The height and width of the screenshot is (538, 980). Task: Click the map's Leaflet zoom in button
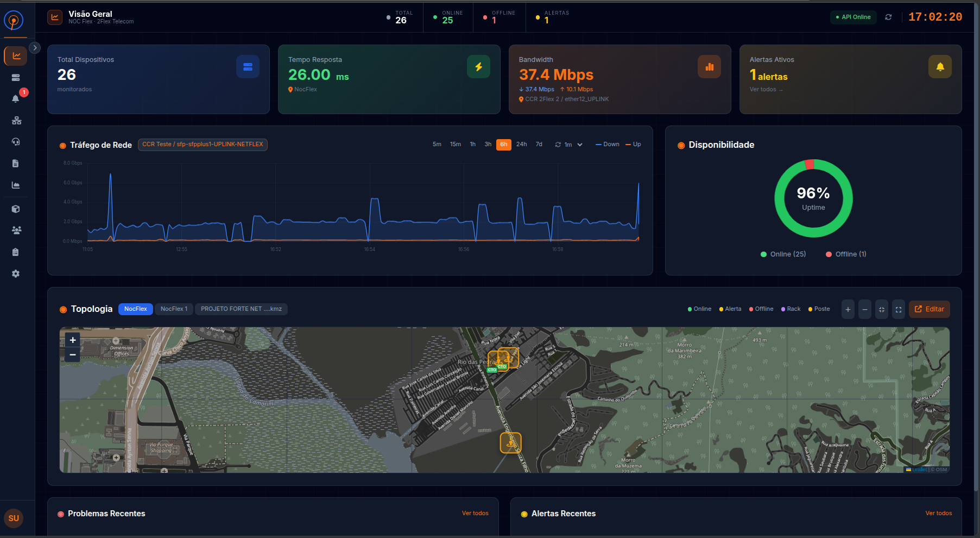(73, 340)
